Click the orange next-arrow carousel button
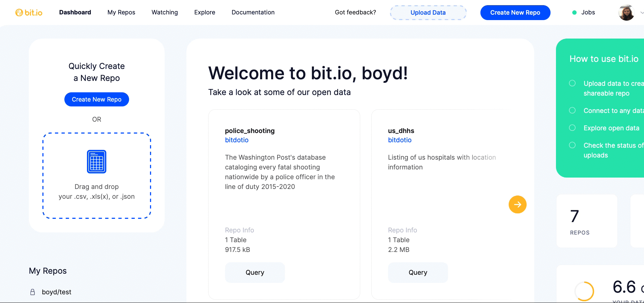Viewport: 644px width, 303px height. pyautogui.click(x=517, y=204)
